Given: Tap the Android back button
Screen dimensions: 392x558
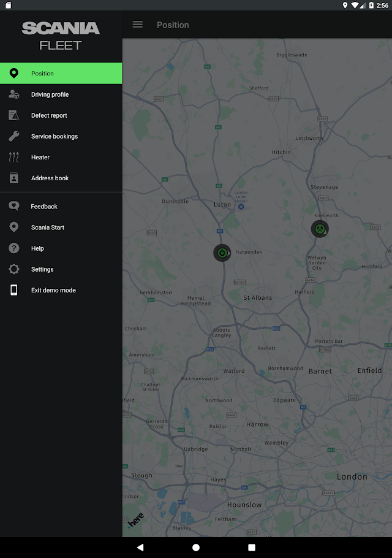Looking at the screenshot, I should (140, 548).
